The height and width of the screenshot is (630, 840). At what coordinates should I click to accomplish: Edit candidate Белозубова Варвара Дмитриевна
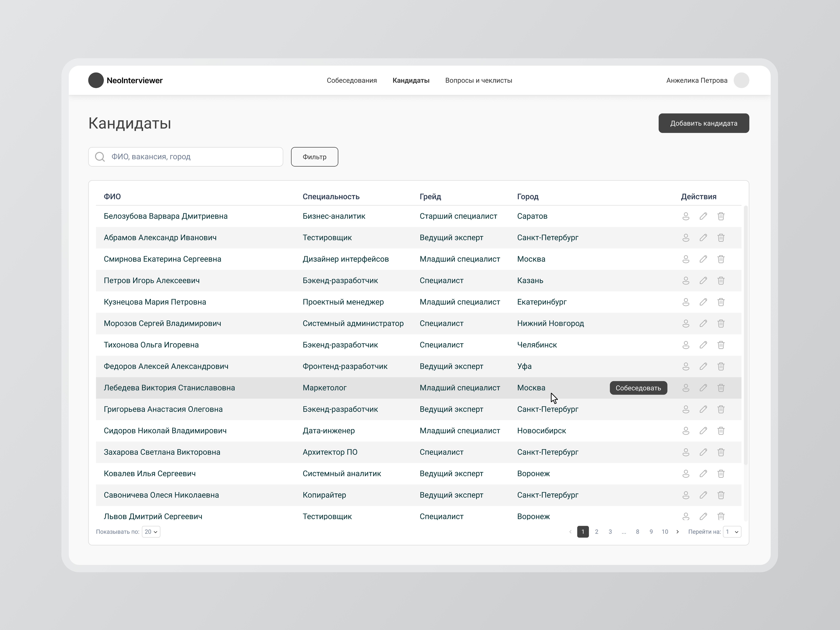pos(703,216)
